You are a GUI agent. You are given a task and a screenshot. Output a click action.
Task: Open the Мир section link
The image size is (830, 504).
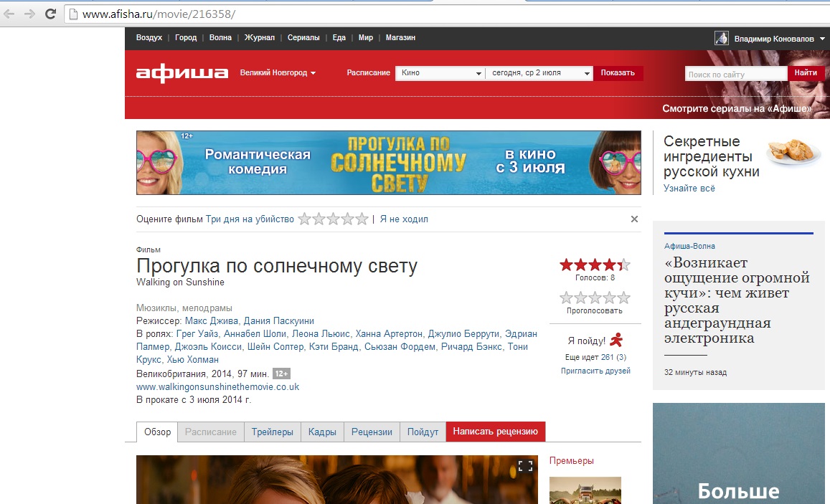365,37
